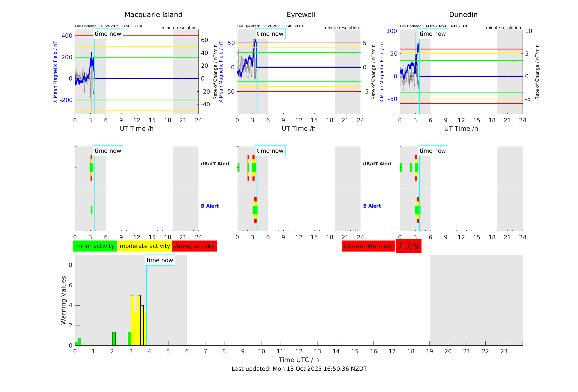Click the red strong activity legend swatch
The width and height of the screenshot is (578, 392).
point(194,246)
